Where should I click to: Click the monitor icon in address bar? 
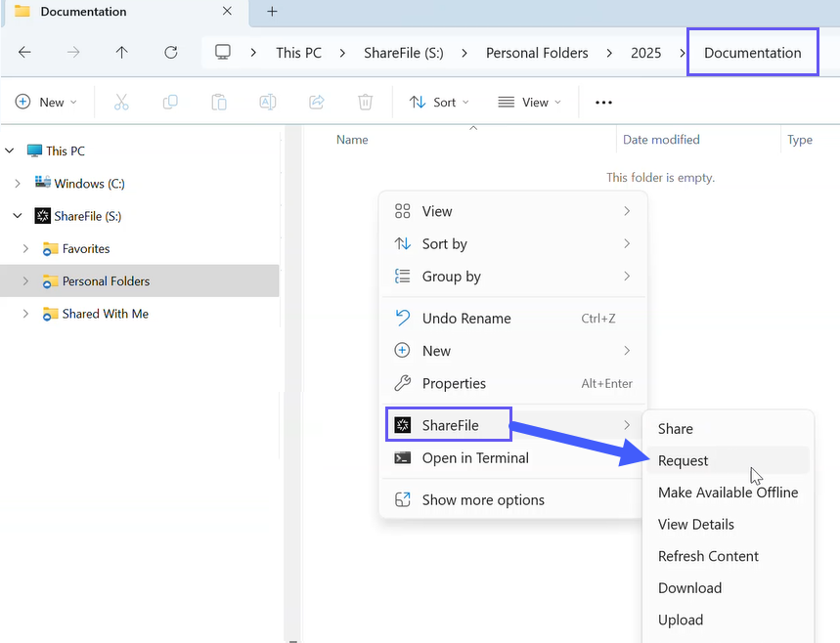pos(223,52)
